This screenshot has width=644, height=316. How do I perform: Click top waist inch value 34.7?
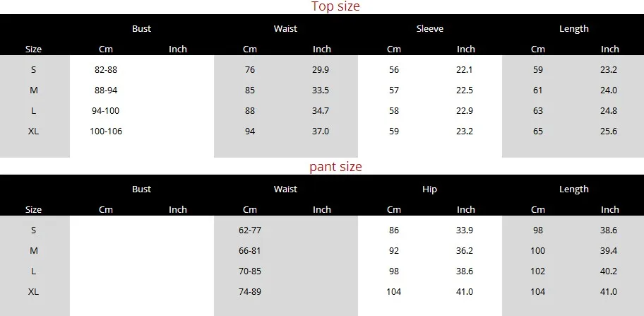click(321, 111)
